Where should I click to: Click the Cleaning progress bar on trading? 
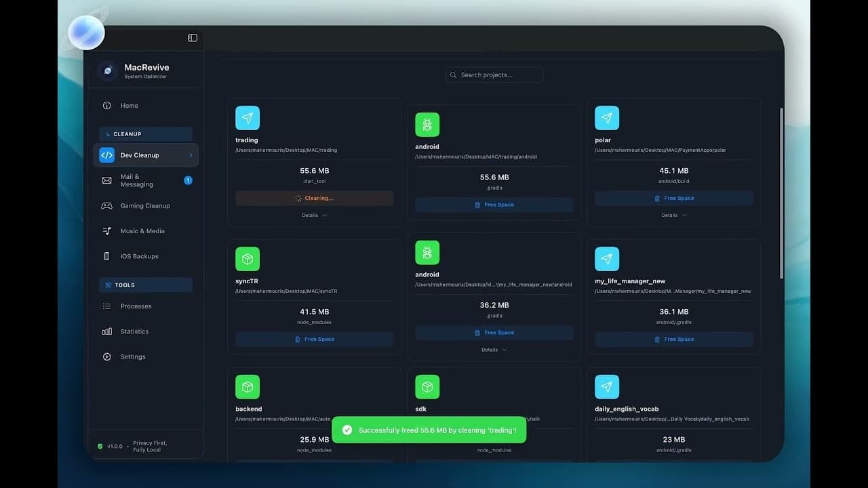pyautogui.click(x=314, y=198)
